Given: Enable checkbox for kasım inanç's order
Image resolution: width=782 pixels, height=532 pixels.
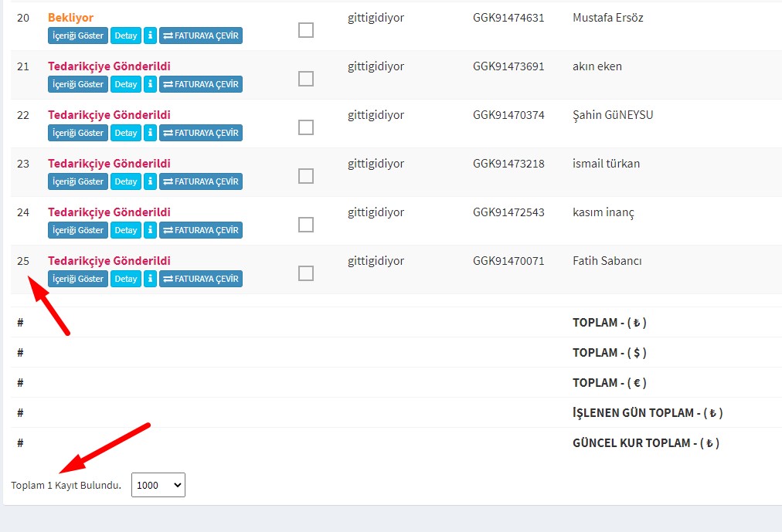Looking at the screenshot, I should tap(306, 225).
